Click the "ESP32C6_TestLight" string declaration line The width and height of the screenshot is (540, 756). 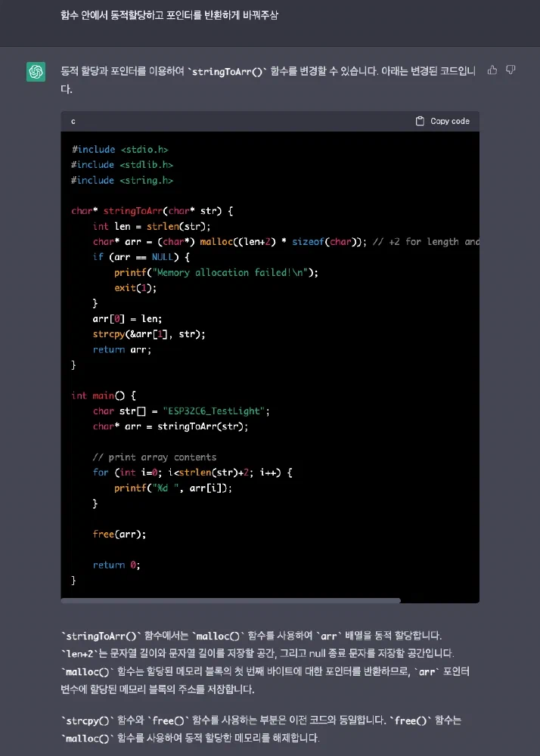[182, 411]
